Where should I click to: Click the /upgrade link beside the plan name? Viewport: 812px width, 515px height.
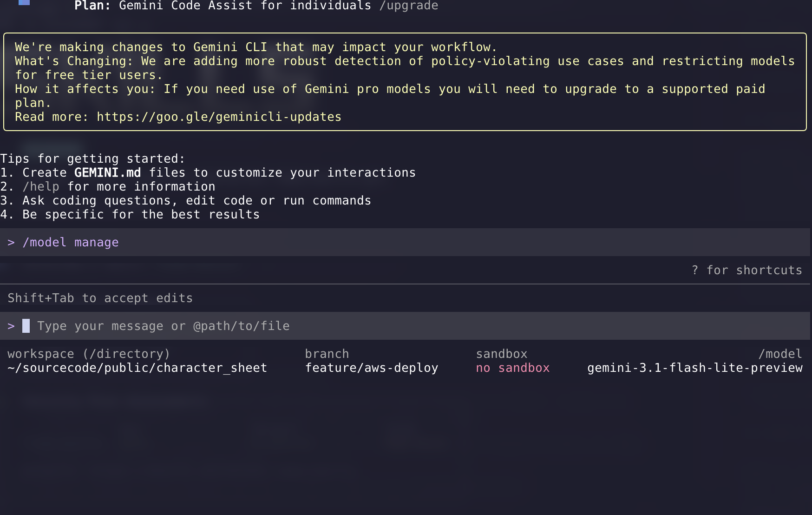408,6
